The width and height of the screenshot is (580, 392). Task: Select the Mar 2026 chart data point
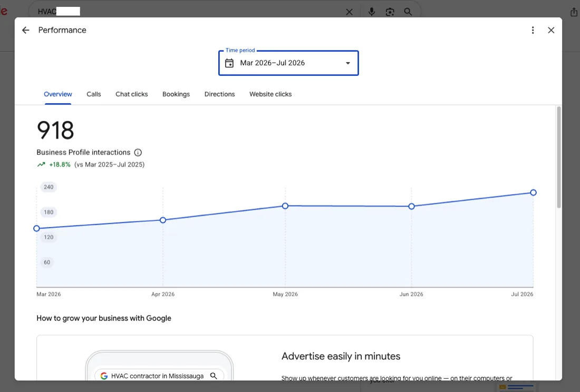click(36, 229)
